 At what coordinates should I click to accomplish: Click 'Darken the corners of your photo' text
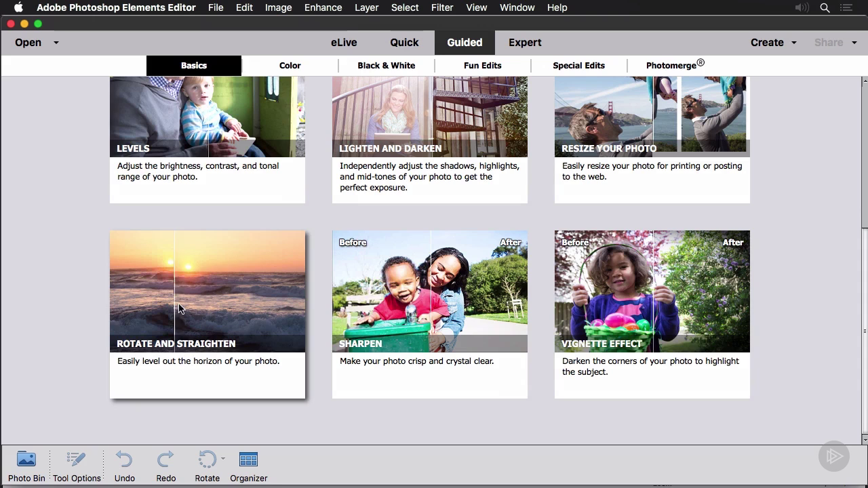pos(650,367)
